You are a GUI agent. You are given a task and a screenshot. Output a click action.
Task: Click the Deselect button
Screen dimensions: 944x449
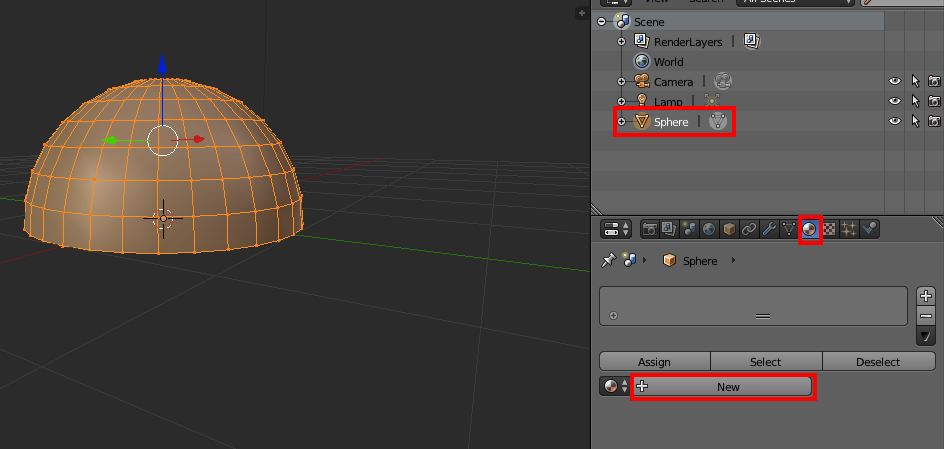pyautogui.click(x=878, y=362)
